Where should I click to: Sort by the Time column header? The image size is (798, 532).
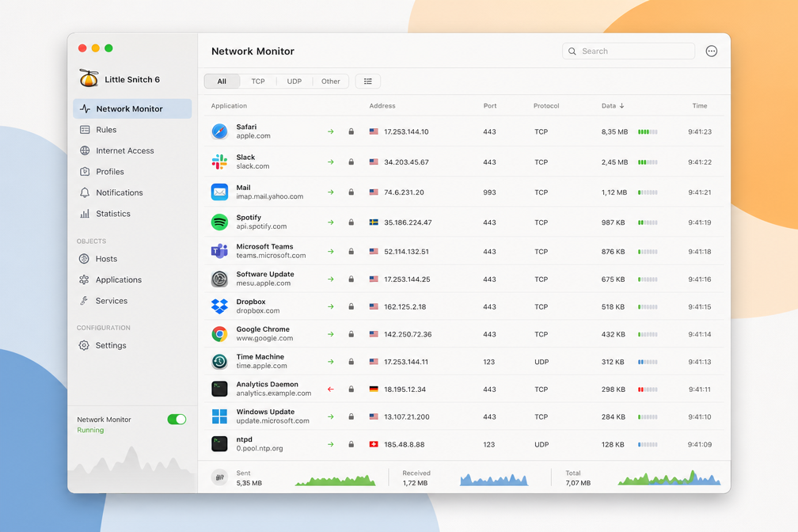point(699,106)
